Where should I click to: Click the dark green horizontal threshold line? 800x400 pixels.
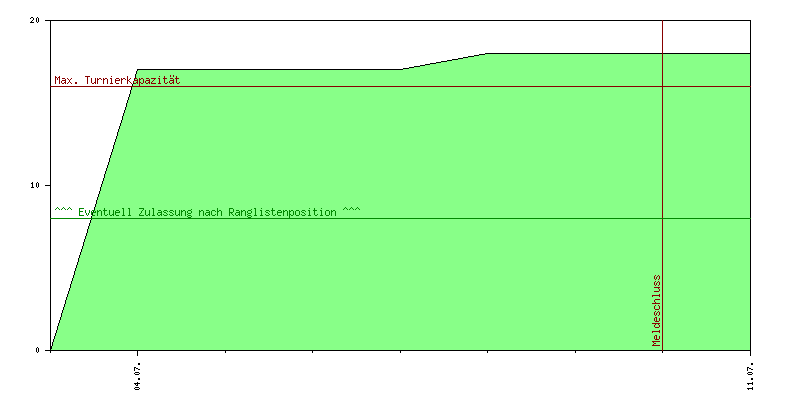(450, 218)
